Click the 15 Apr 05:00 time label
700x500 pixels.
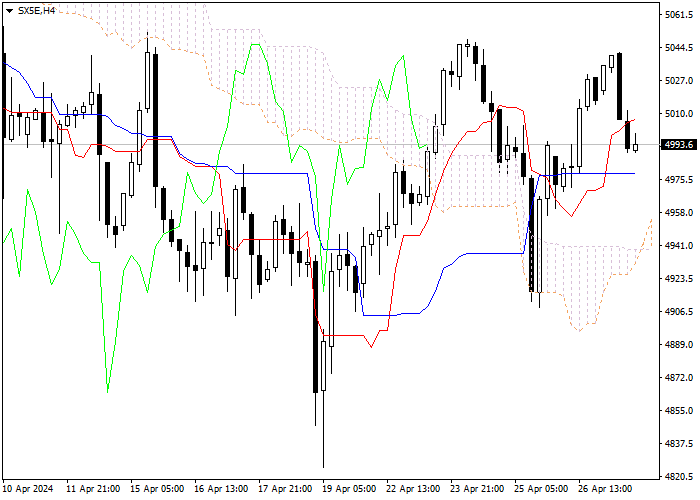(x=157, y=489)
